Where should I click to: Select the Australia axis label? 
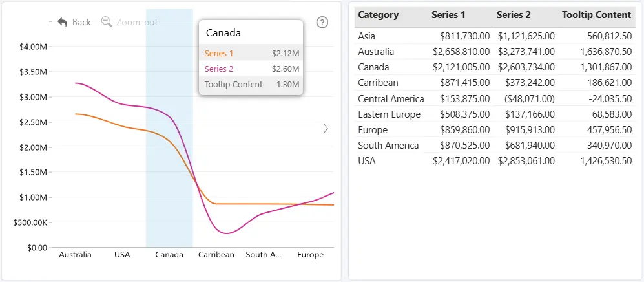[x=75, y=255]
